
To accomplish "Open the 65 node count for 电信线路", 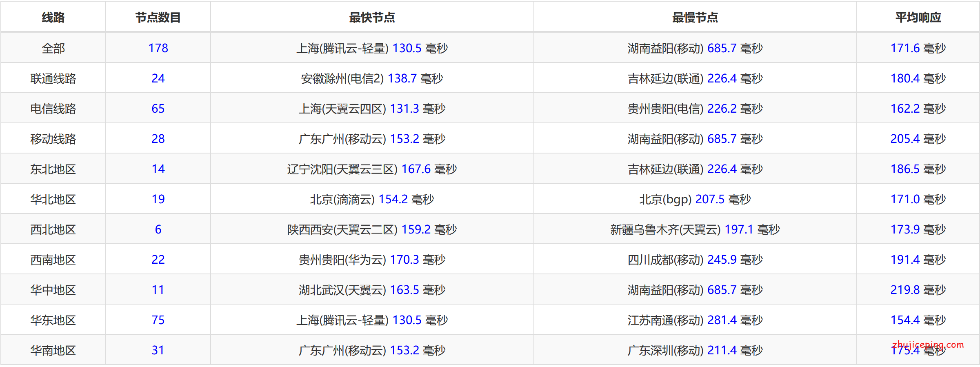I will [x=158, y=109].
